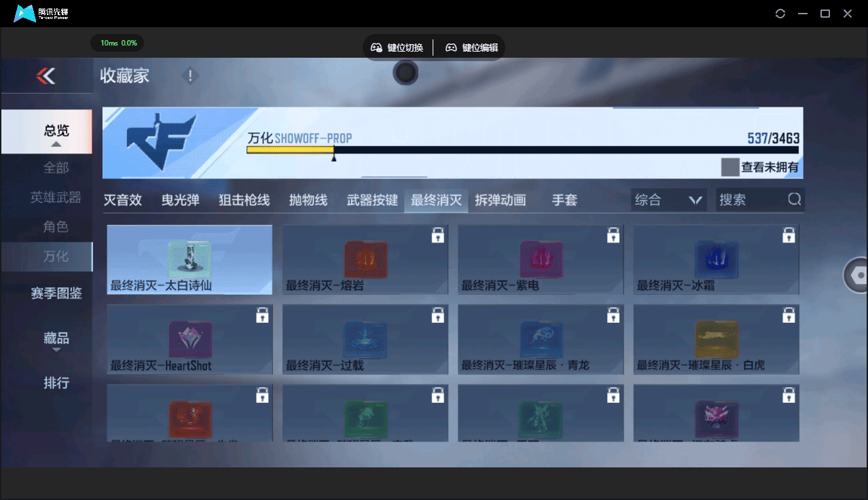Image resolution: width=868 pixels, height=500 pixels.
Task: Click the floating circle button on right edge
Action: [858, 275]
